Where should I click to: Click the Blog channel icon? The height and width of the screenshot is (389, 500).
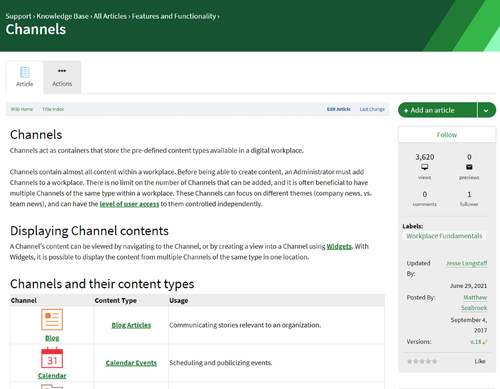point(52,319)
